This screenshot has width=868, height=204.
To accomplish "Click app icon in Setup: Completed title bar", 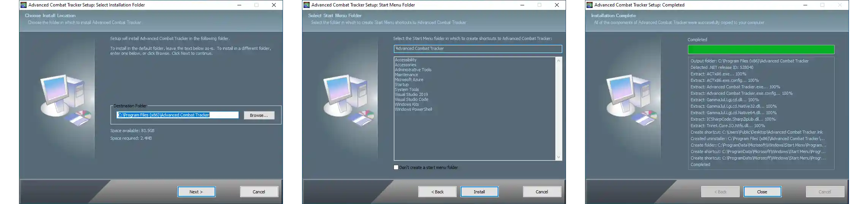I will (590, 5).
